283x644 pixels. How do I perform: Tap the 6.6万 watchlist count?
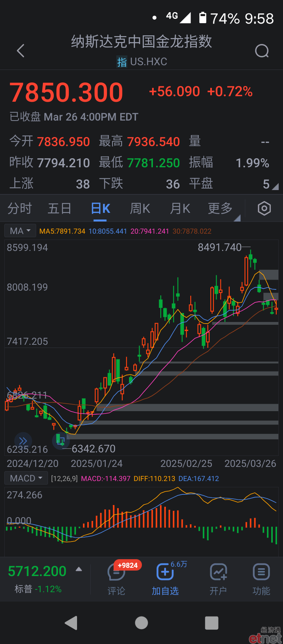(x=179, y=564)
